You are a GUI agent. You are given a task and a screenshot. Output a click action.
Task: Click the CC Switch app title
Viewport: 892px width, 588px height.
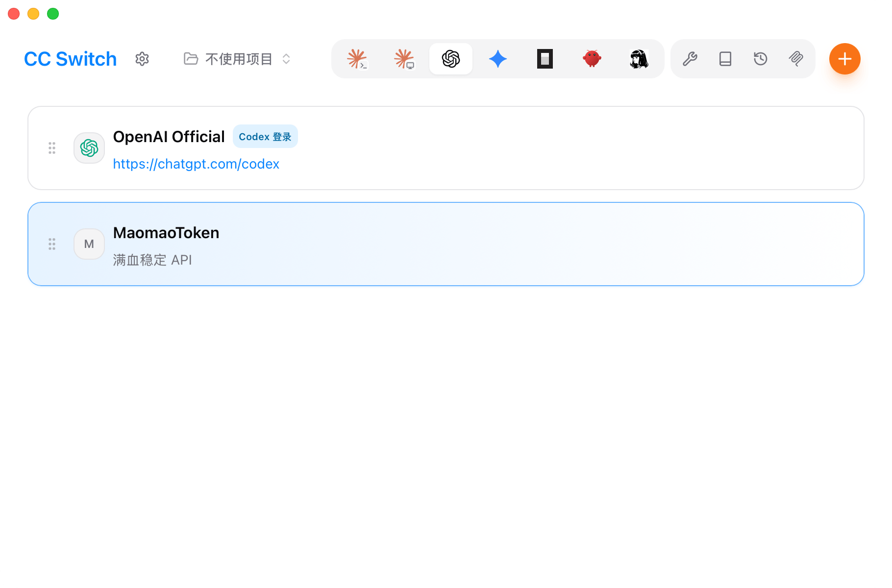[71, 59]
